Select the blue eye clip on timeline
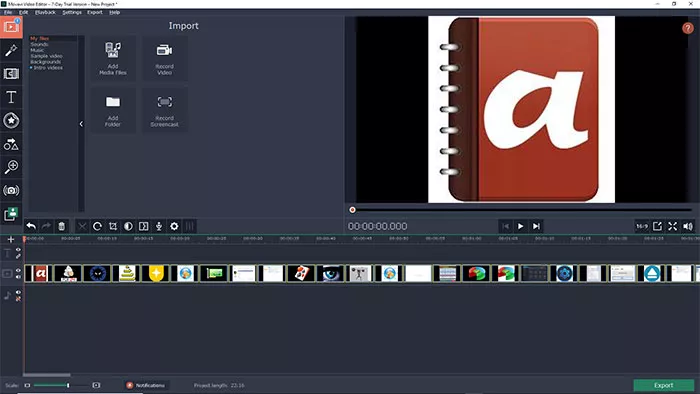The width and height of the screenshot is (700, 394). pos(331,274)
